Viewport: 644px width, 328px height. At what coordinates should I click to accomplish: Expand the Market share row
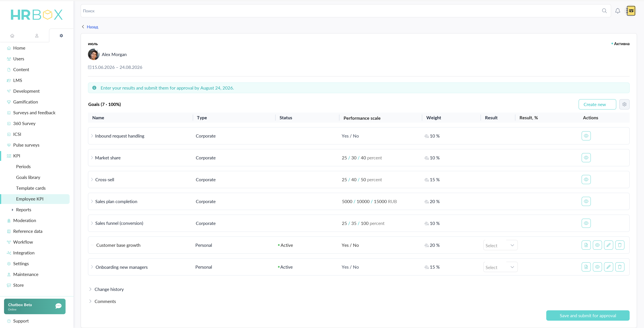click(x=92, y=158)
